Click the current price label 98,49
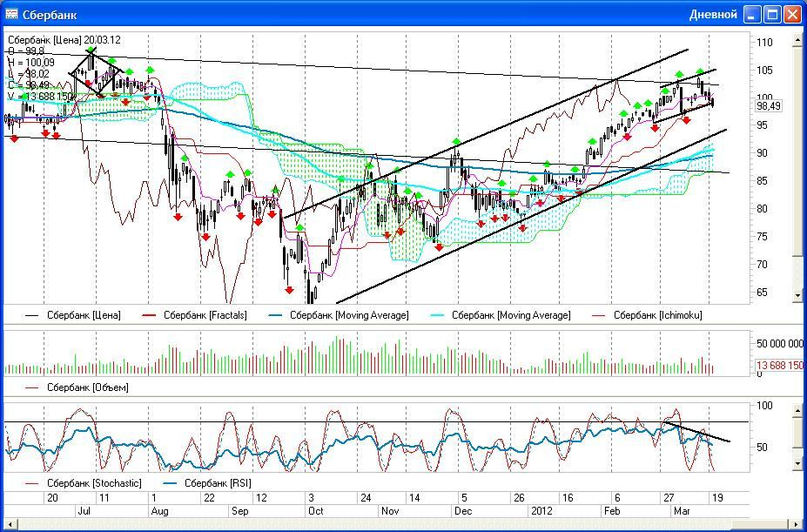Viewport: 807px width, 532px height. (767, 106)
